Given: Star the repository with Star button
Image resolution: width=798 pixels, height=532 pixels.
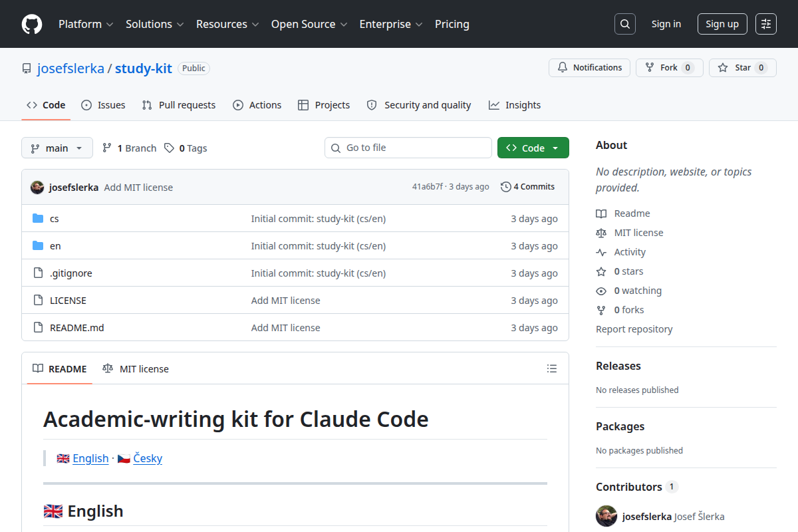Looking at the screenshot, I should (x=743, y=68).
